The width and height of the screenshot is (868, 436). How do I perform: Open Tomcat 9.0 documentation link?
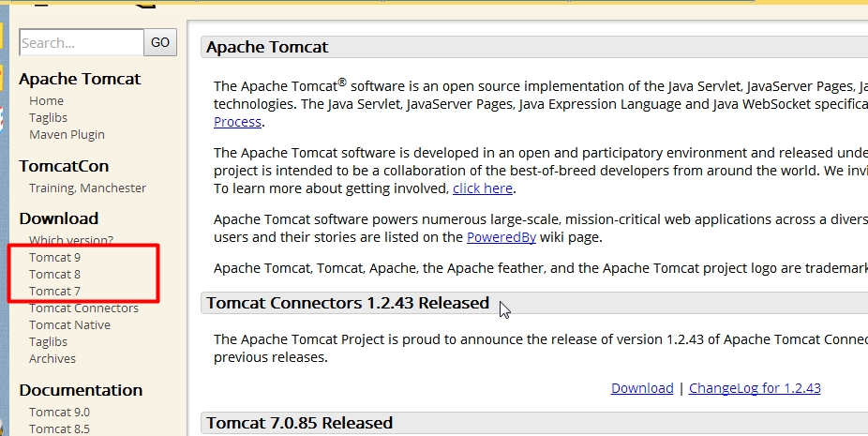[x=59, y=413]
